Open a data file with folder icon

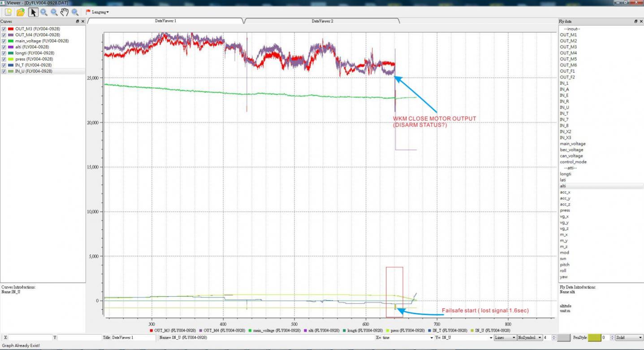(20, 12)
